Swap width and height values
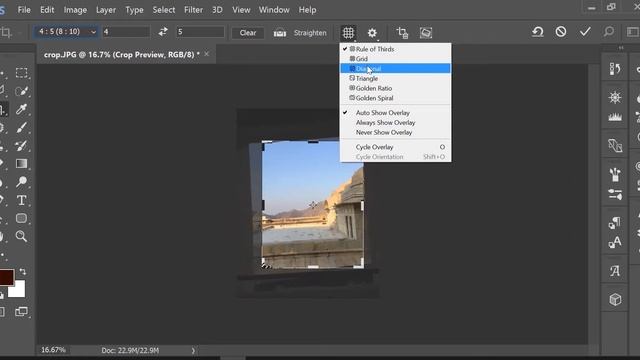 (163, 32)
